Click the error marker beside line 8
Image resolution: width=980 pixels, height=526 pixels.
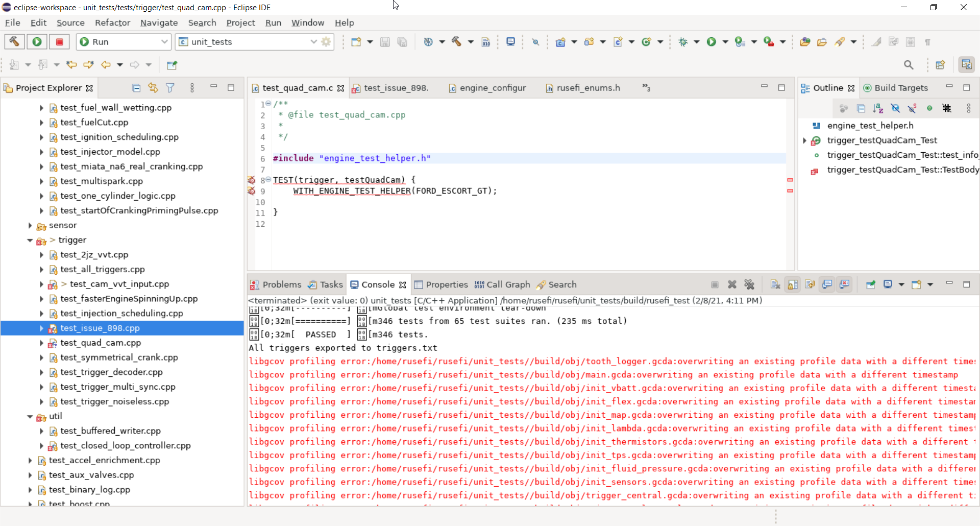tap(252, 180)
